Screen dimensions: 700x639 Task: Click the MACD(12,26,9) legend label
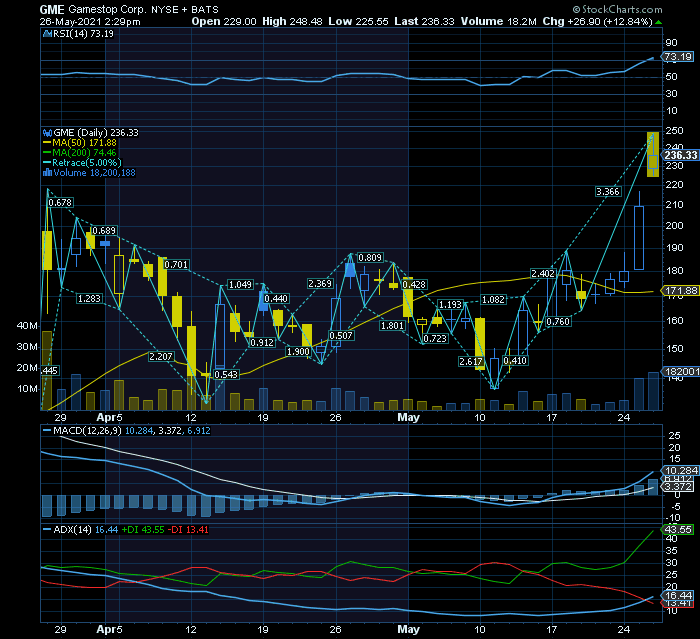[87, 430]
